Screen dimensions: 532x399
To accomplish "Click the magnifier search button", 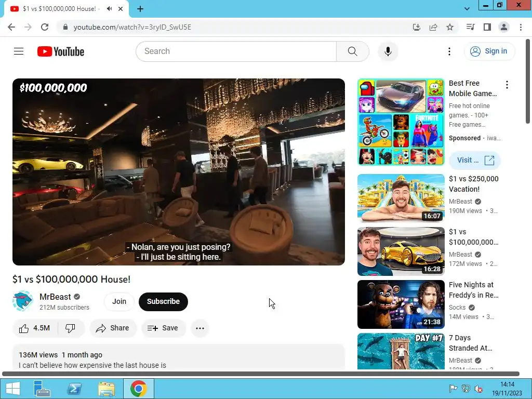I will pos(353,51).
